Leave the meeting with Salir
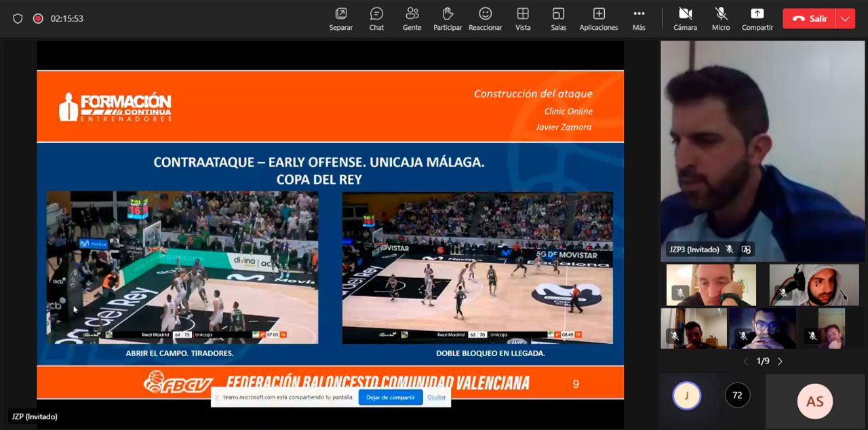Viewport: 868px width, 430px height. [809, 19]
